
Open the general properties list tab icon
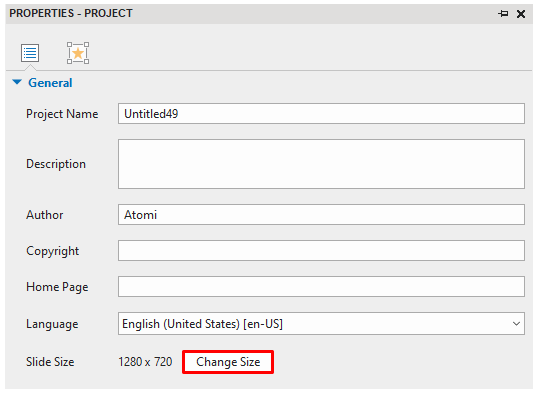tap(30, 53)
